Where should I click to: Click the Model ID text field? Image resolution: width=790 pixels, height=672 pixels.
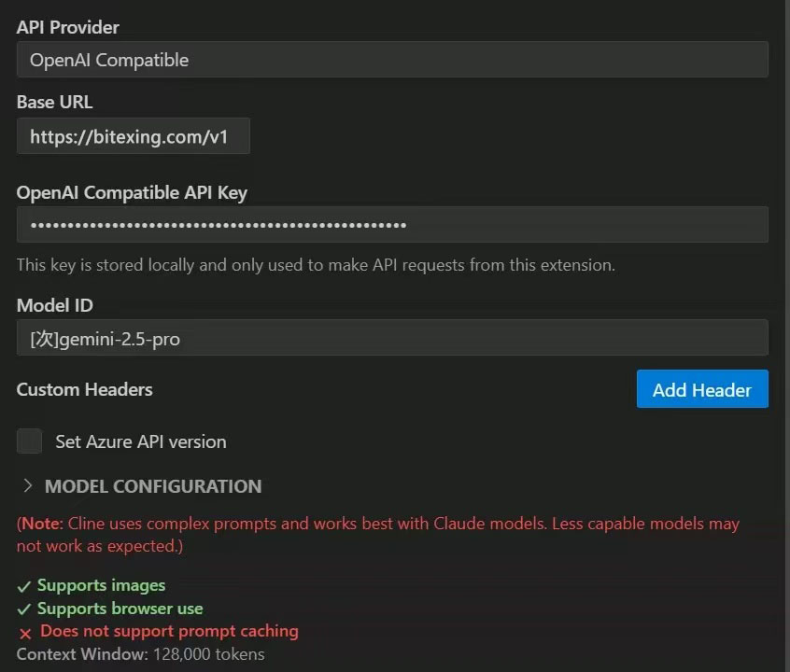click(392, 338)
